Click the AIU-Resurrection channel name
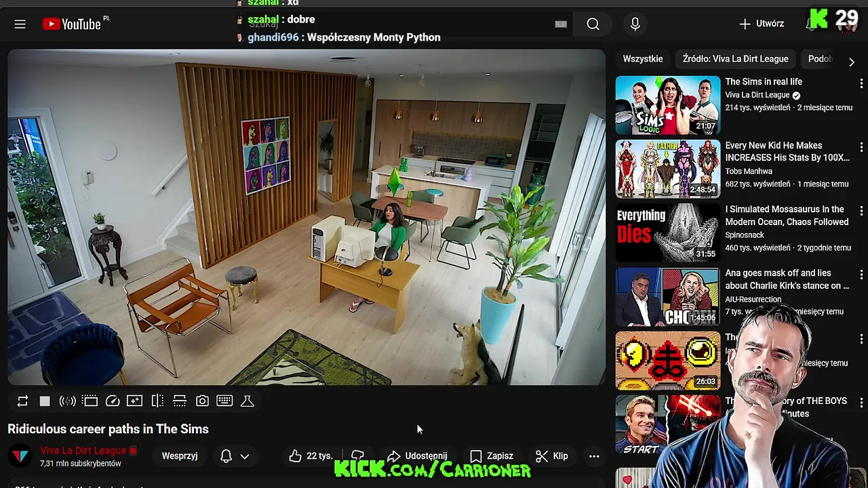This screenshot has height=488, width=868. coord(753,299)
